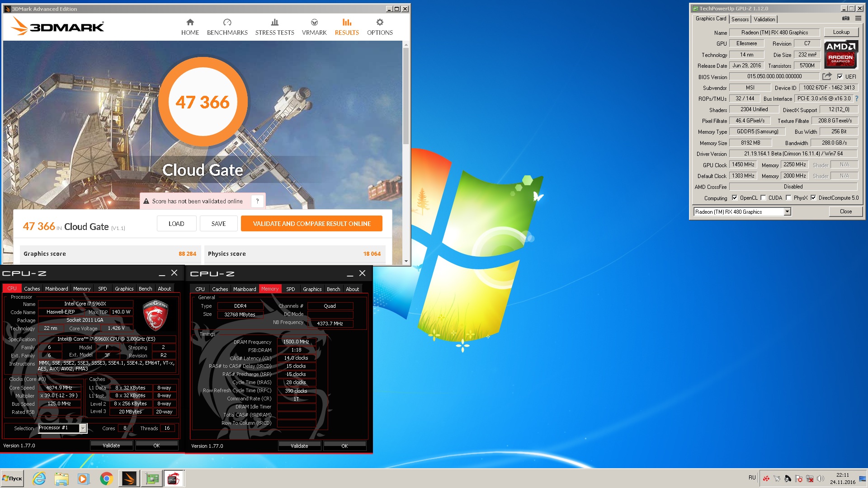The width and height of the screenshot is (868, 488).
Task: Switch to GPU-Z via the taskbar
Action: point(152,479)
